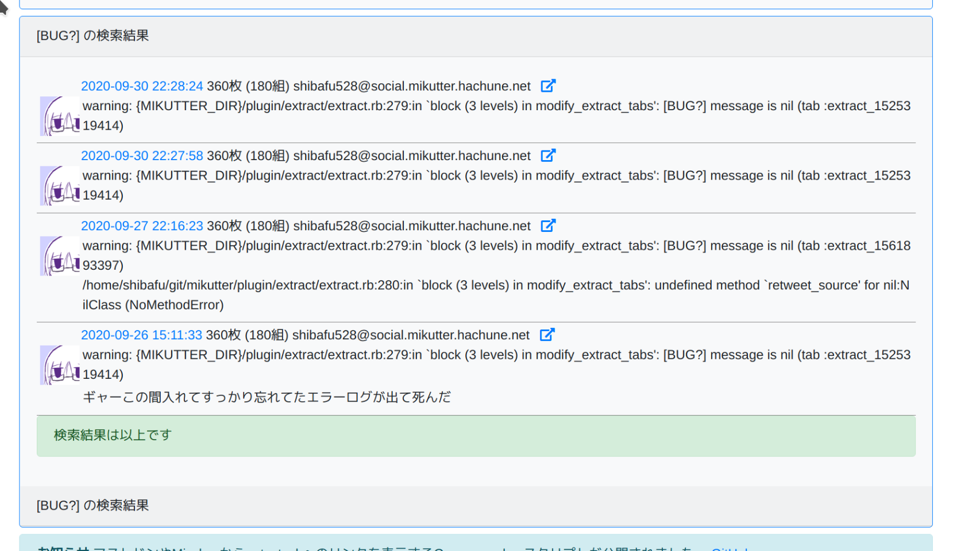Follow the 2020-09-30 22:27:58 timestamp link
Image resolution: width=980 pixels, height=551 pixels.
click(x=142, y=156)
